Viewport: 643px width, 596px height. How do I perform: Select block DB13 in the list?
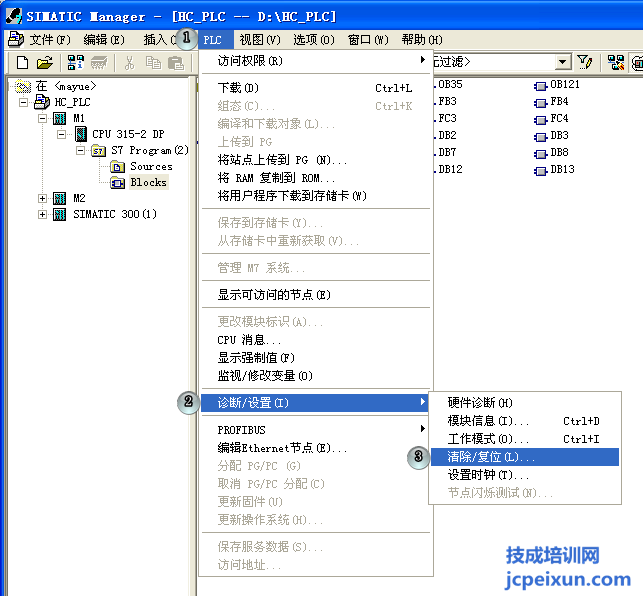coord(561,170)
